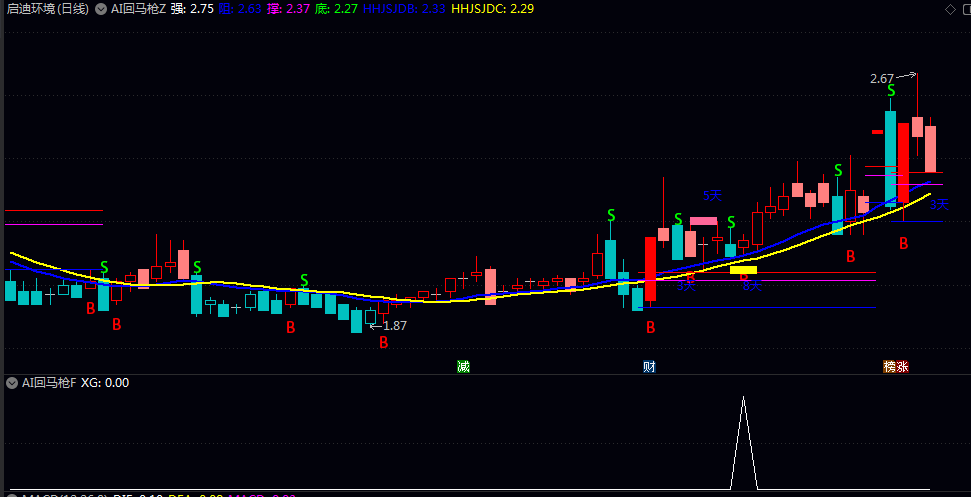Click the green 减 event marker
Image resolution: width=971 pixels, height=497 pixels.
[463, 366]
